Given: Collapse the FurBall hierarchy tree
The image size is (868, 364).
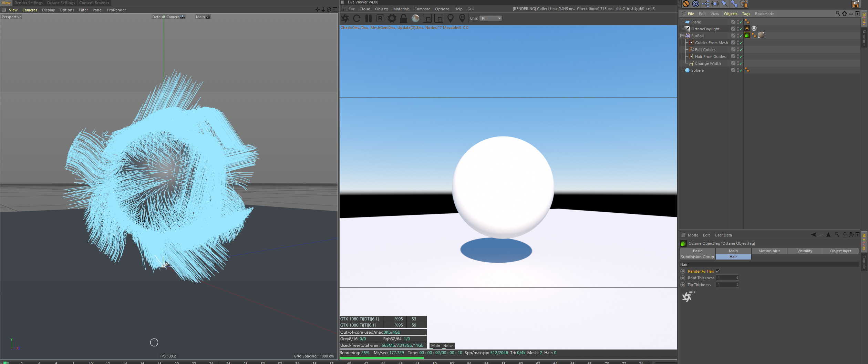Looking at the screenshot, I should (x=682, y=36).
